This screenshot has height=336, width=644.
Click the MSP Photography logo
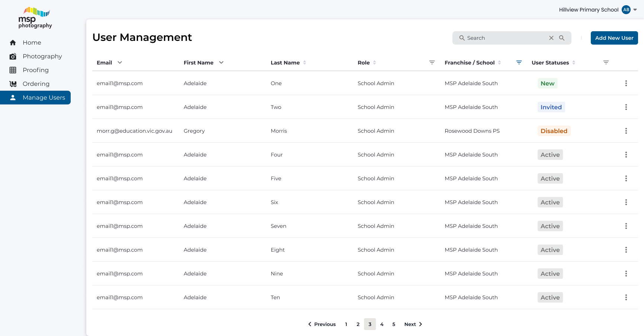[x=35, y=18]
